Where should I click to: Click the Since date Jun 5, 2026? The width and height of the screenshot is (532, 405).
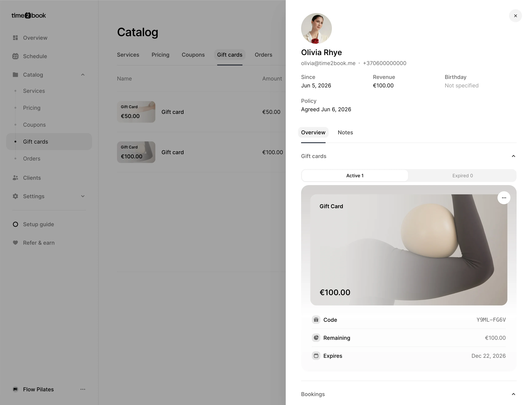pos(316,86)
